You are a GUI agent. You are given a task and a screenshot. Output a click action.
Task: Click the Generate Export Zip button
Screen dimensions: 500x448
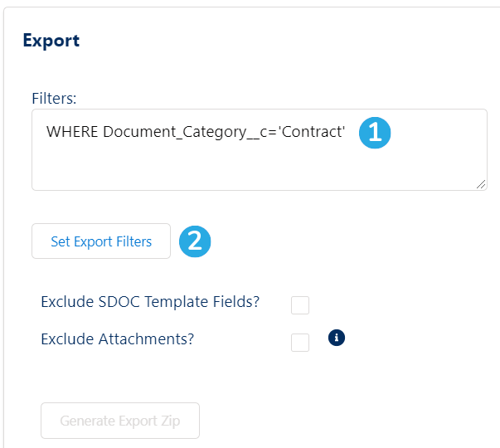[120, 421]
